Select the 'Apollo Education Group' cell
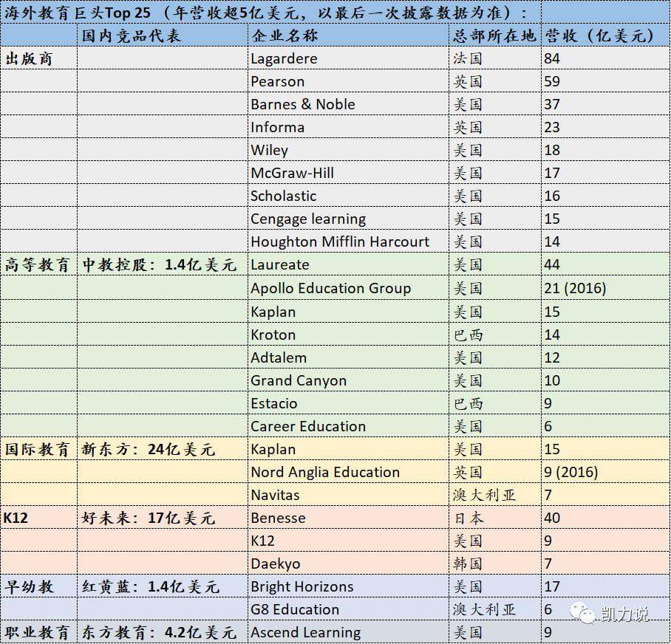 (348, 288)
